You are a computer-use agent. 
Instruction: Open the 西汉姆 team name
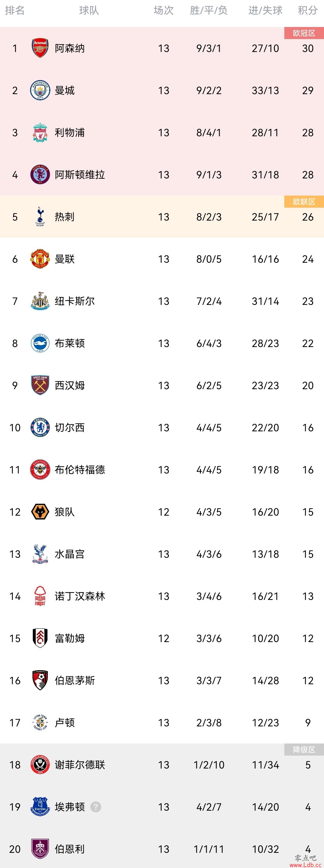[70, 385]
